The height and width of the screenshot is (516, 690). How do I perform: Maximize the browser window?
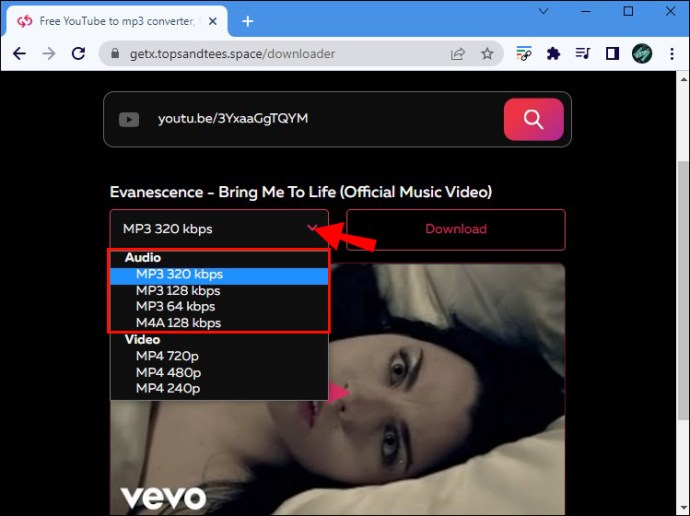pos(628,11)
